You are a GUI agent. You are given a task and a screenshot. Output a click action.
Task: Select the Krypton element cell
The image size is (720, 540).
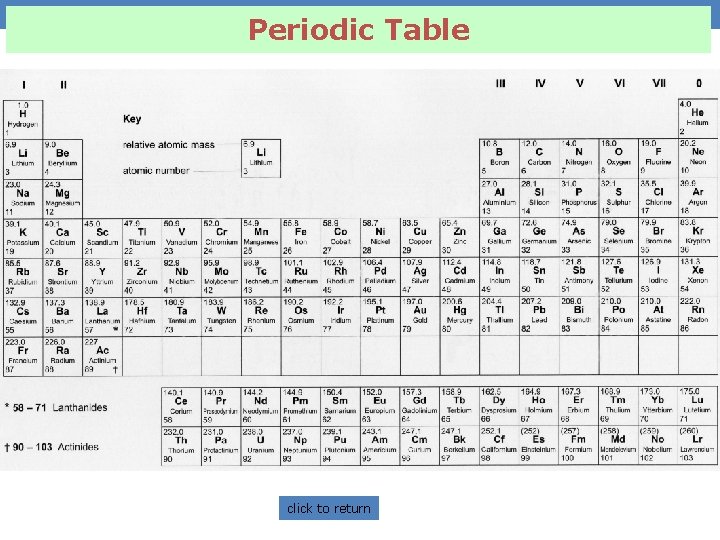click(698, 237)
